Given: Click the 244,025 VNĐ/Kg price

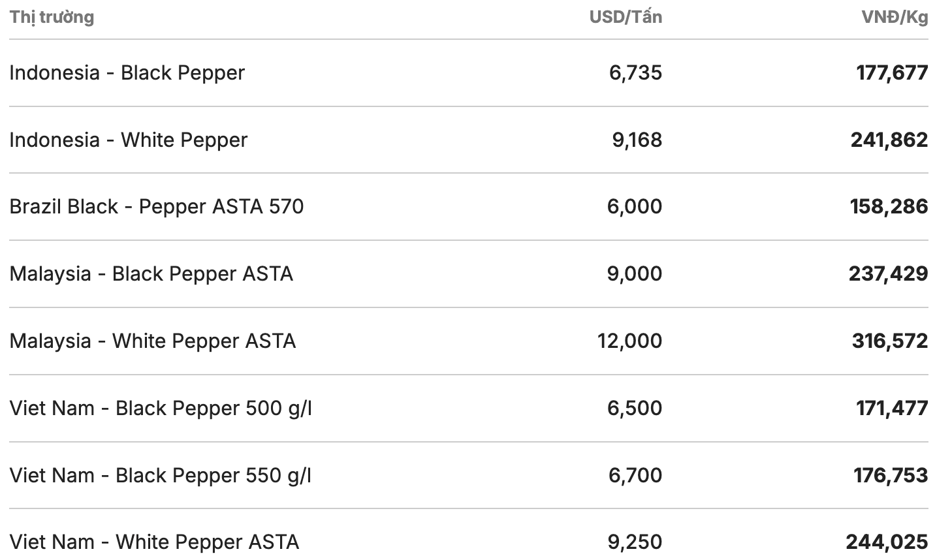Looking at the screenshot, I should (887, 542).
